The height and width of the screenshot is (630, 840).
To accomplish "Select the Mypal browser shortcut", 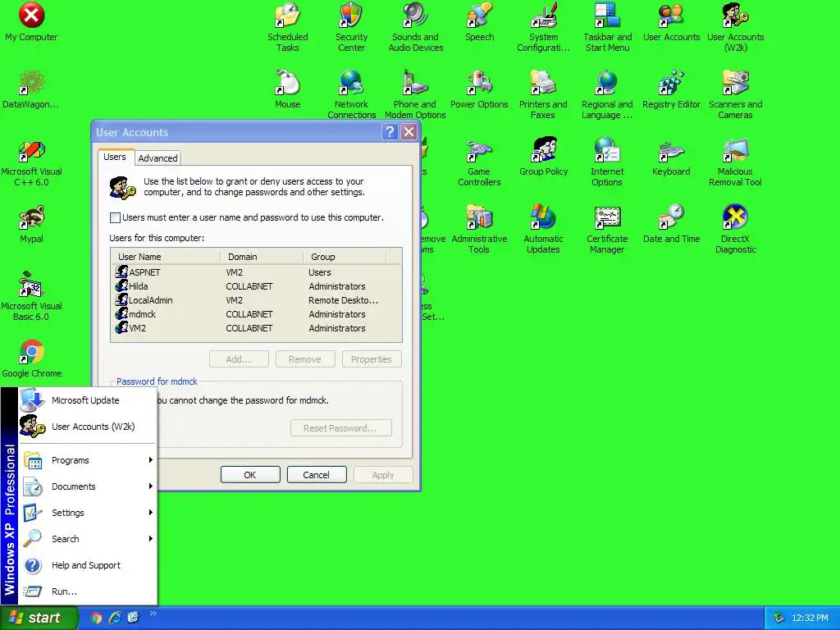I will (31, 223).
